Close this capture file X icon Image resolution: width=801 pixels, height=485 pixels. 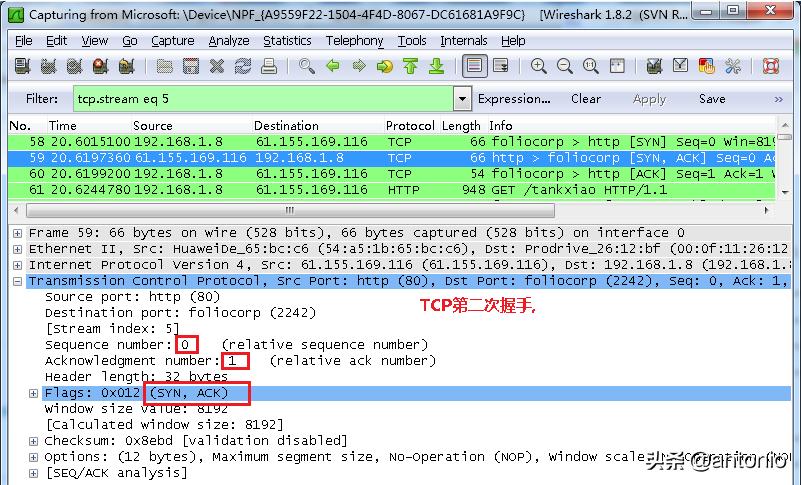click(217, 66)
